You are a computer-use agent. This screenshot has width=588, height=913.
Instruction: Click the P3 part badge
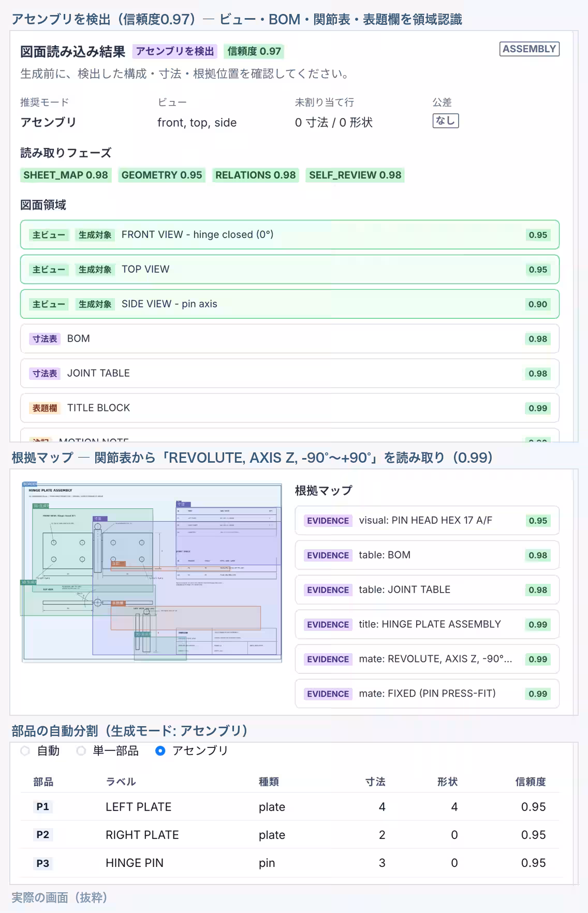42,863
